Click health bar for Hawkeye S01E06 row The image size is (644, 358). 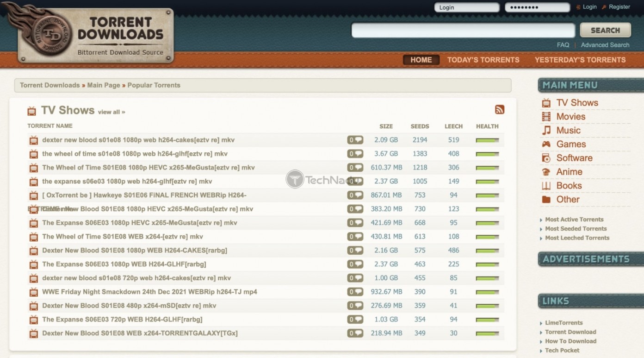click(x=487, y=195)
